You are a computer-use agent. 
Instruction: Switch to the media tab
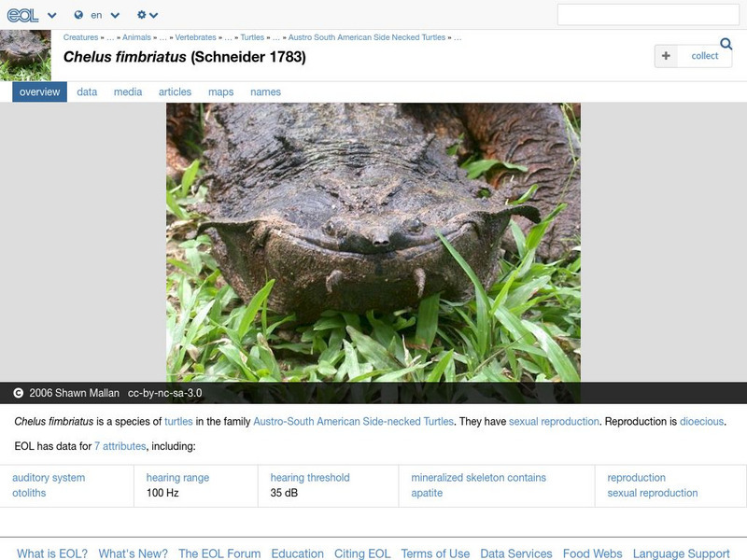[x=128, y=91]
